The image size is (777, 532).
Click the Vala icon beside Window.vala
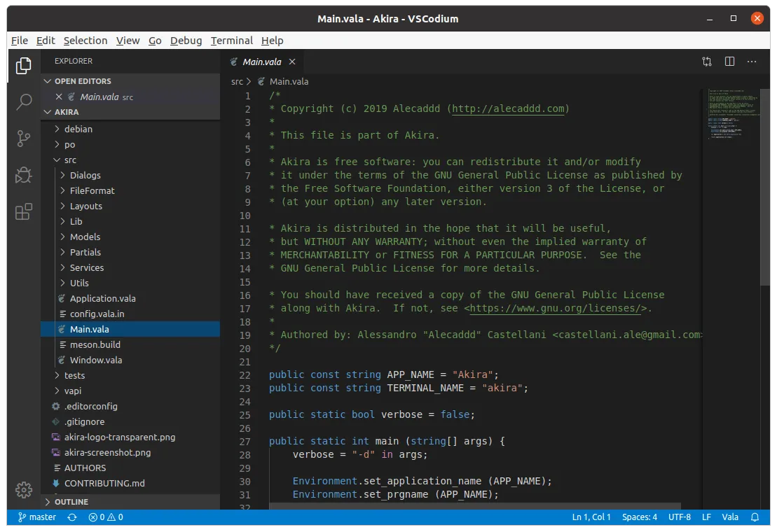(x=62, y=360)
